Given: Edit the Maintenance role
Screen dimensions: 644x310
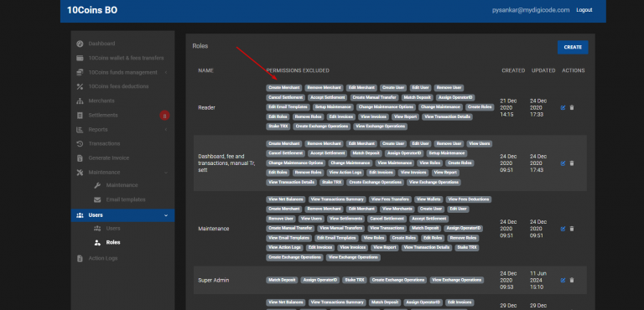Looking at the screenshot, I should pos(563,229).
